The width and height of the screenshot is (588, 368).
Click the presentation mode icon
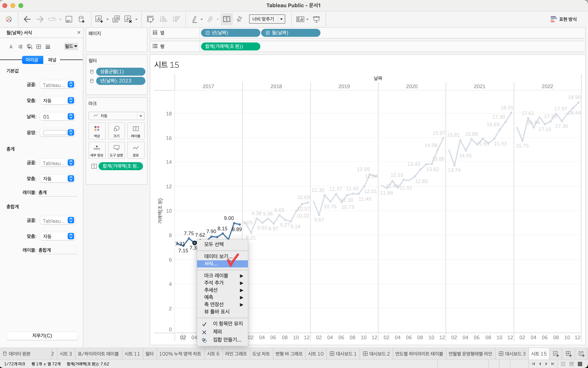coord(316,19)
